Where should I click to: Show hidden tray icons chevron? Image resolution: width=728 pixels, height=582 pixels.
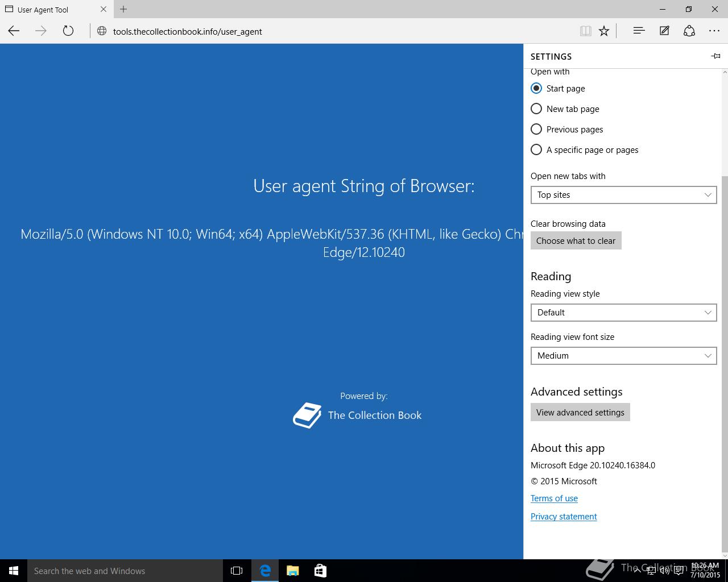coord(638,571)
